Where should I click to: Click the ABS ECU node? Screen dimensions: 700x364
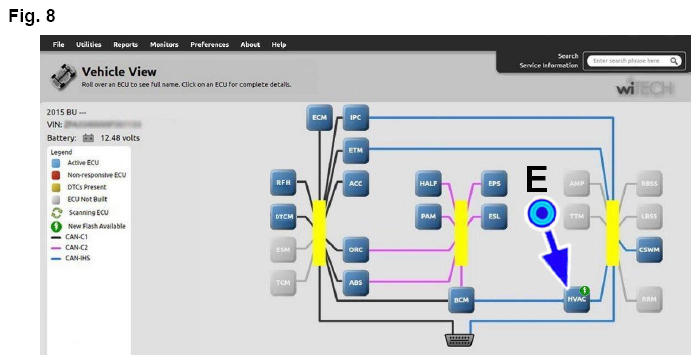pos(356,283)
